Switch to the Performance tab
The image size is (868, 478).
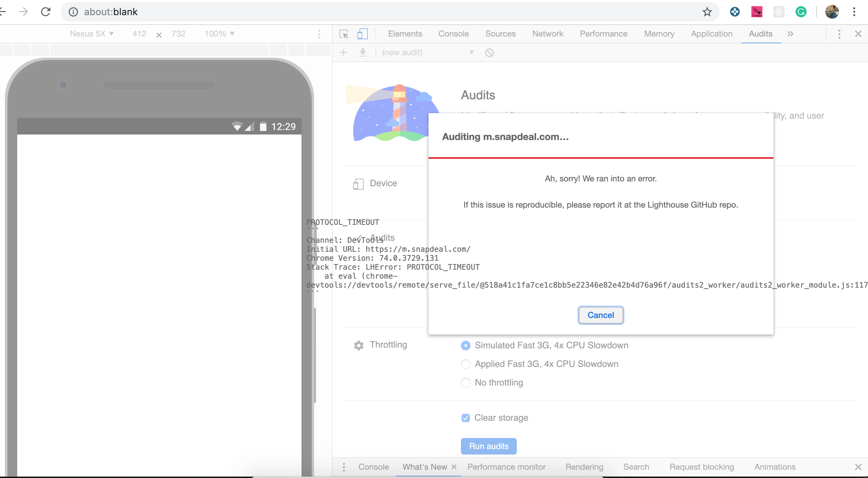pyautogui.click(x=603, y=34)
